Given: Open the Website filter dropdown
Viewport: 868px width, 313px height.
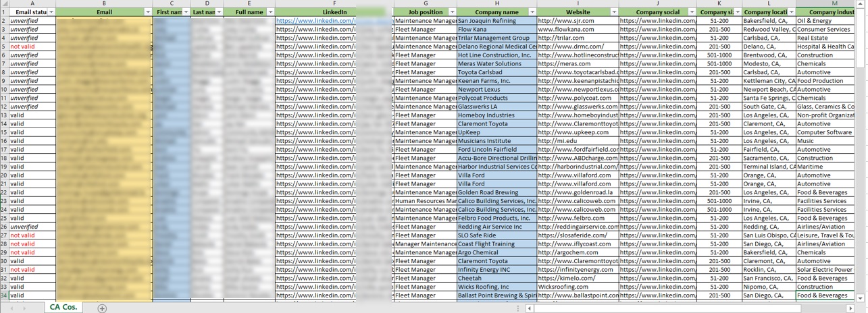Looking at the screenshot, I should tap(614, 12).
